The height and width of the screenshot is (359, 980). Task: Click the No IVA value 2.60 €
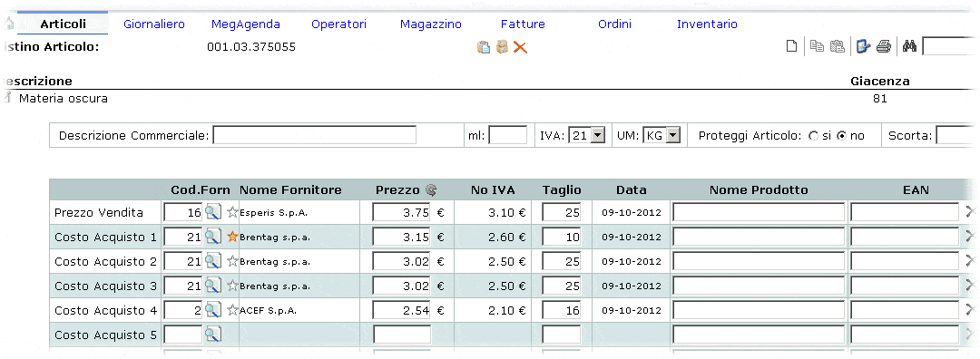[507, 237]
